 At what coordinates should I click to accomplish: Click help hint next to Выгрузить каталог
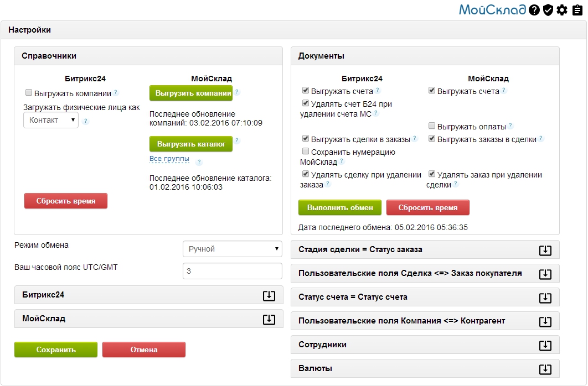[x=237, y=141]
